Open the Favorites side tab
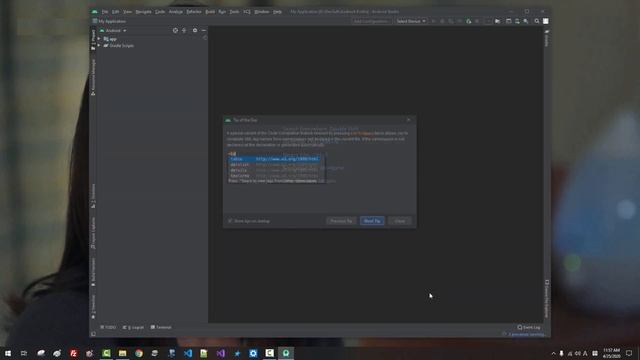This screenshot has width=640, height=360. (93, 307)
